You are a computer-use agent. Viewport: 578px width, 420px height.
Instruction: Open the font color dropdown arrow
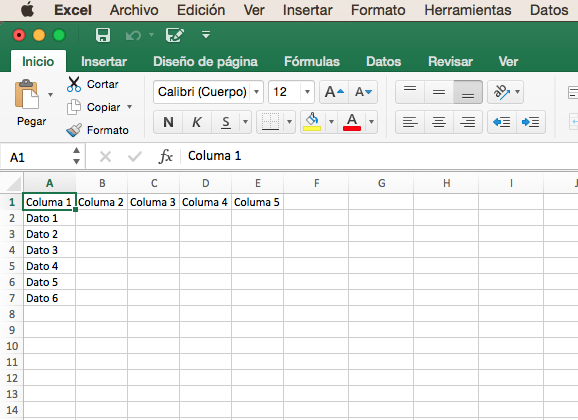point(371,122)
